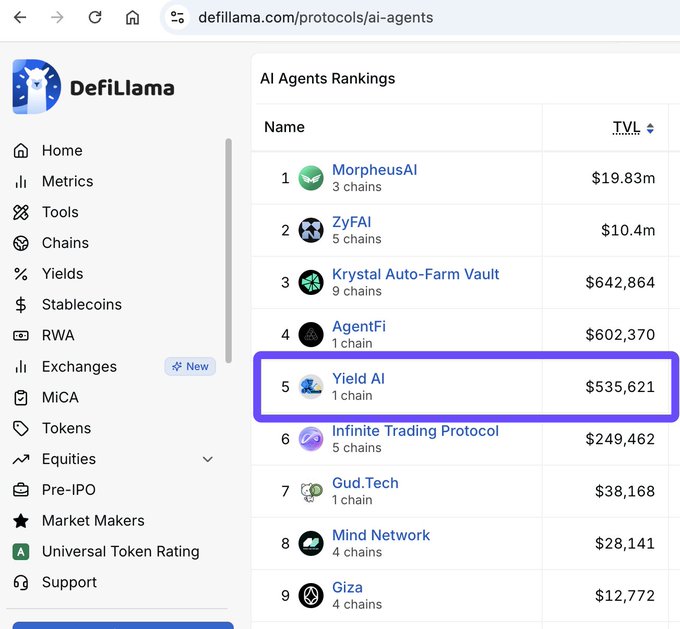Click the Name column header

pyautogui.click(x=284, y=127)
